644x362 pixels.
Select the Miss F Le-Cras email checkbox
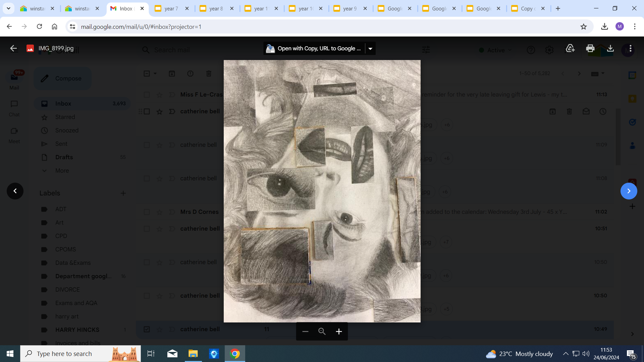point(147,95)
